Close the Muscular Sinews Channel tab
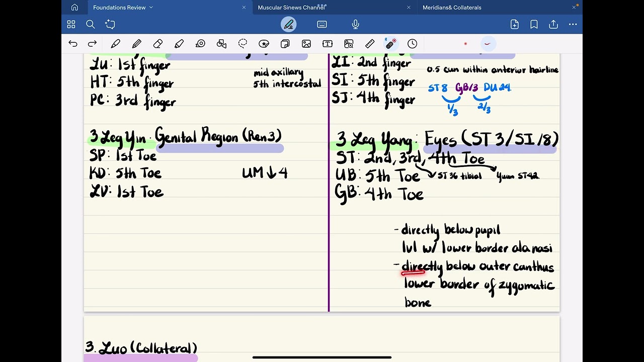 (x=409, y=8)
